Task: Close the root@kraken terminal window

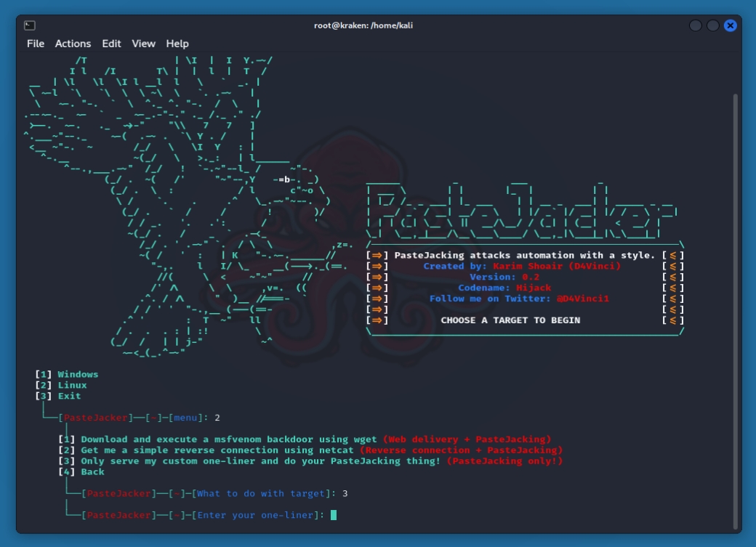Action: point(731,25)
